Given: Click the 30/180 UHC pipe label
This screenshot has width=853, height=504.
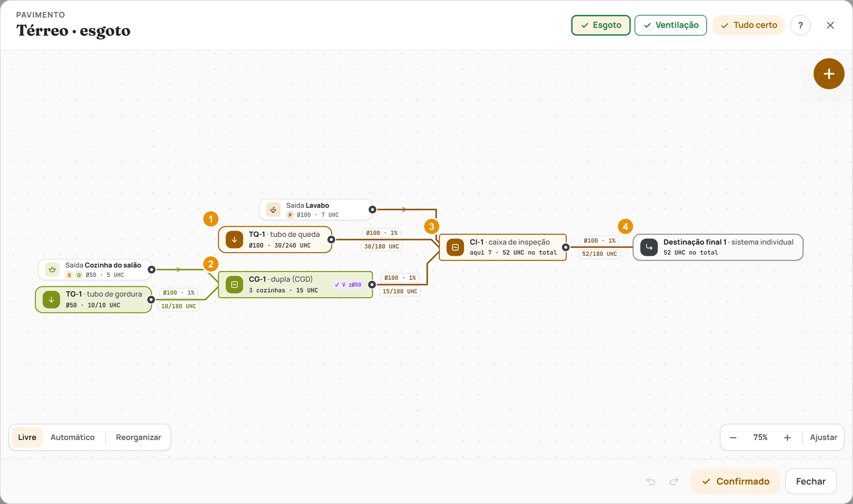Looking at the screenshot, I should 381,246.
